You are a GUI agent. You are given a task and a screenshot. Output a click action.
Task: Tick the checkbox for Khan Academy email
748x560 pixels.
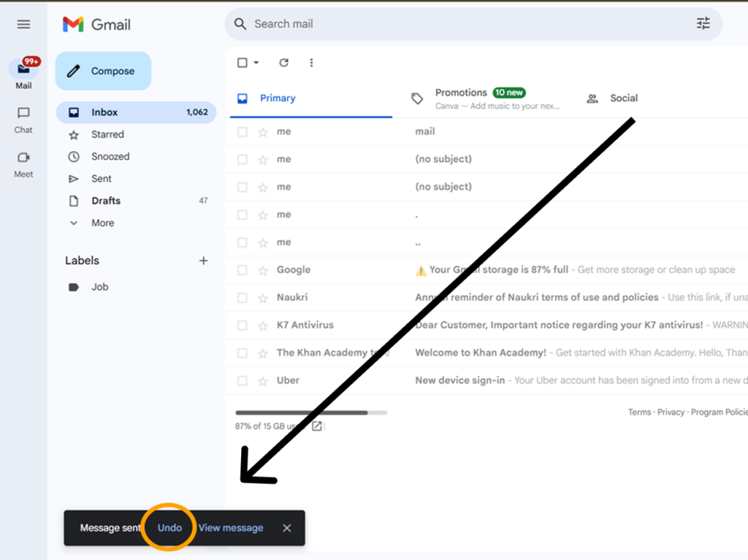(x=243, y=353)
